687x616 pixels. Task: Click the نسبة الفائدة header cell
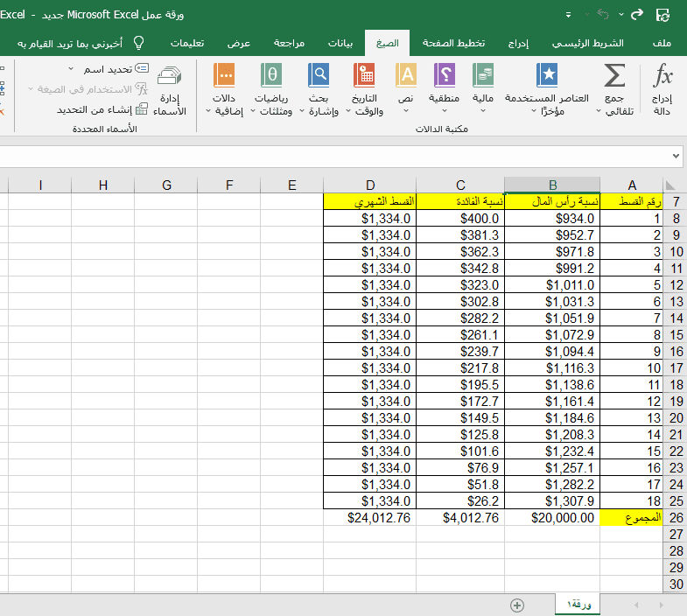point(460,201)
